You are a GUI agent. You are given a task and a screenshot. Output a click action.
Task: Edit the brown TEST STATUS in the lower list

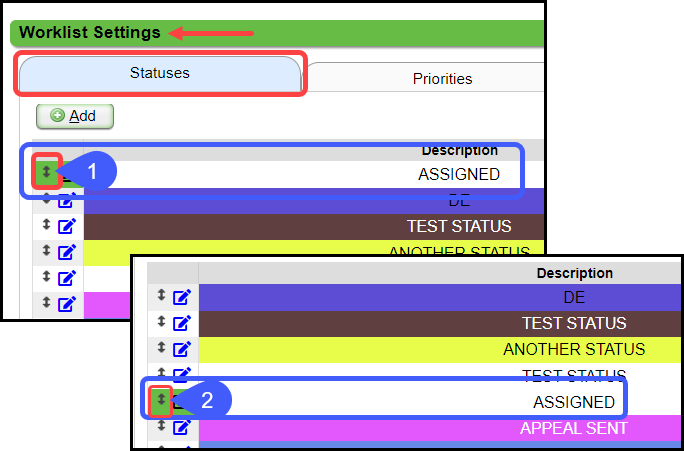[x=181, y=323]
